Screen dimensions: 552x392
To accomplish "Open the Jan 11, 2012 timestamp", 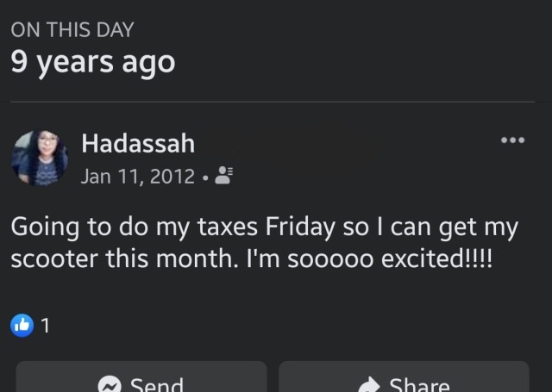I will tap(137, 177).
